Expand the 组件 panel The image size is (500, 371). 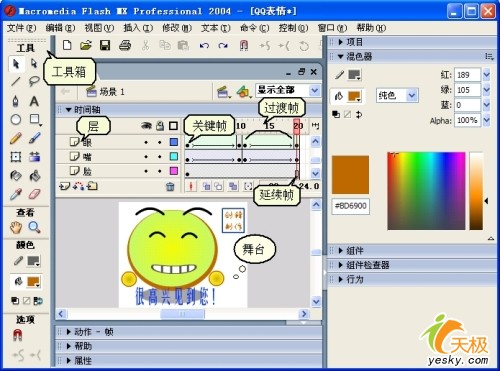[341, 251]
